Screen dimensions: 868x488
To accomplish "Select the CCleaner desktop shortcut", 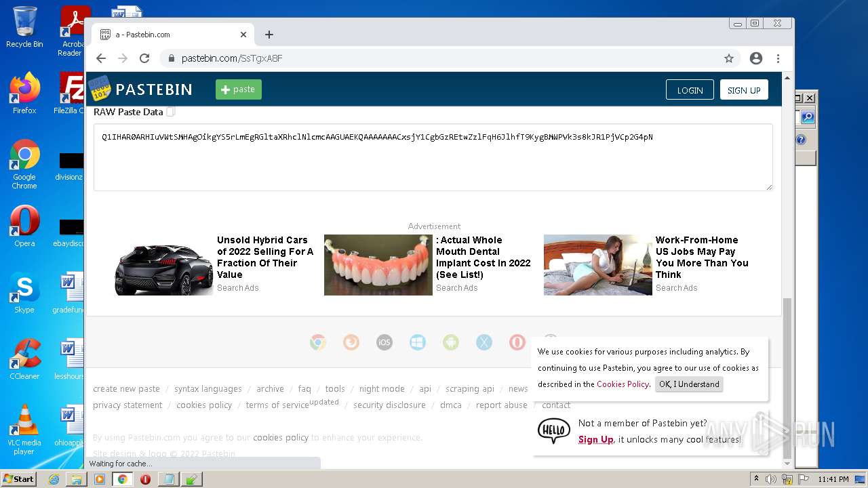I will click(x=24, y=359).
